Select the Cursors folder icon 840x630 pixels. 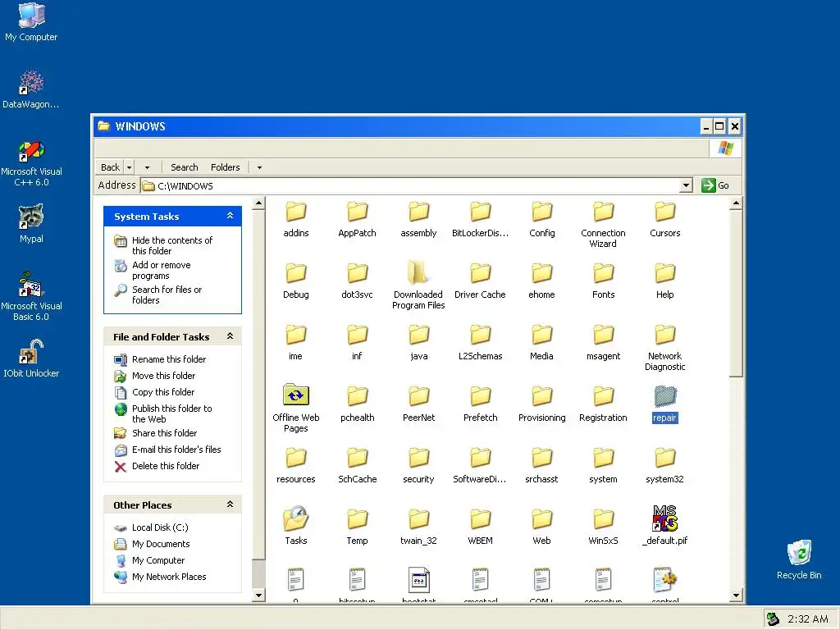click(664, 211)
